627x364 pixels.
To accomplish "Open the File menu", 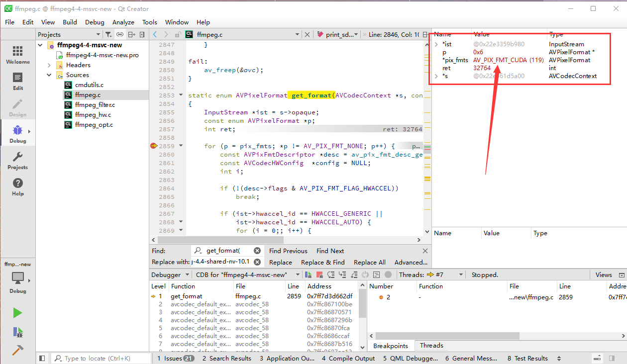I will coord(9,22).
